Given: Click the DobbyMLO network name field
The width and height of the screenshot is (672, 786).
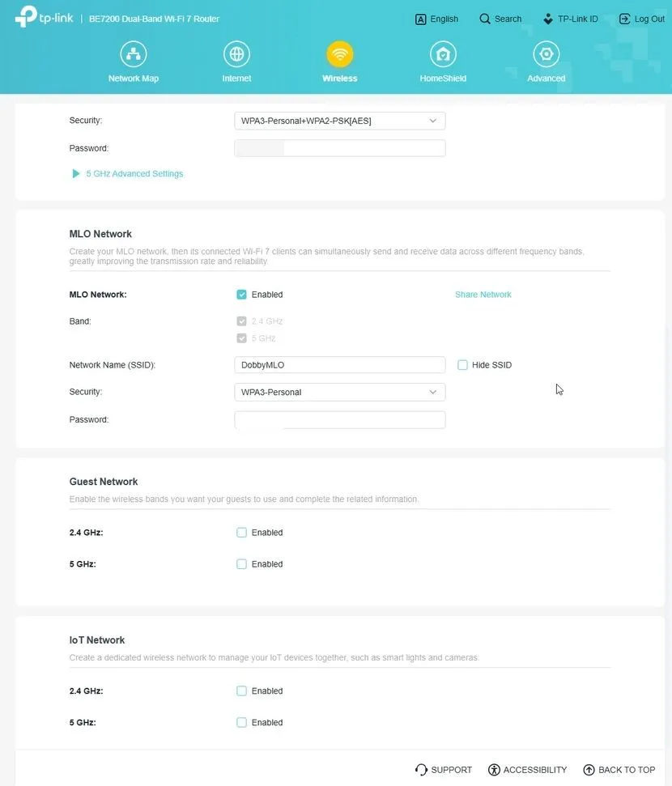Looking at the screenshot, I should click(x=339, y=365).
